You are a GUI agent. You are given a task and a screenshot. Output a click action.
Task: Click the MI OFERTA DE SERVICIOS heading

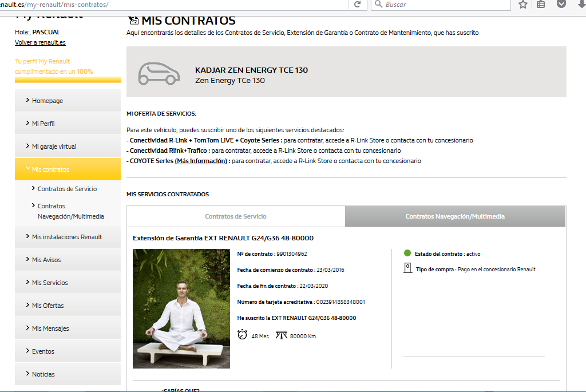161,114
